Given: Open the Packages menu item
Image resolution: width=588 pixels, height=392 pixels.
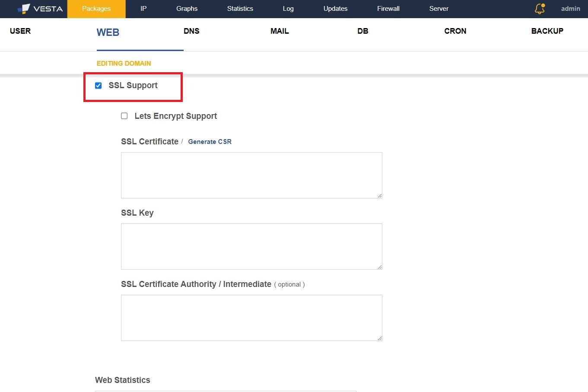Looking at the screenshot, I should (x=96, y=9).
